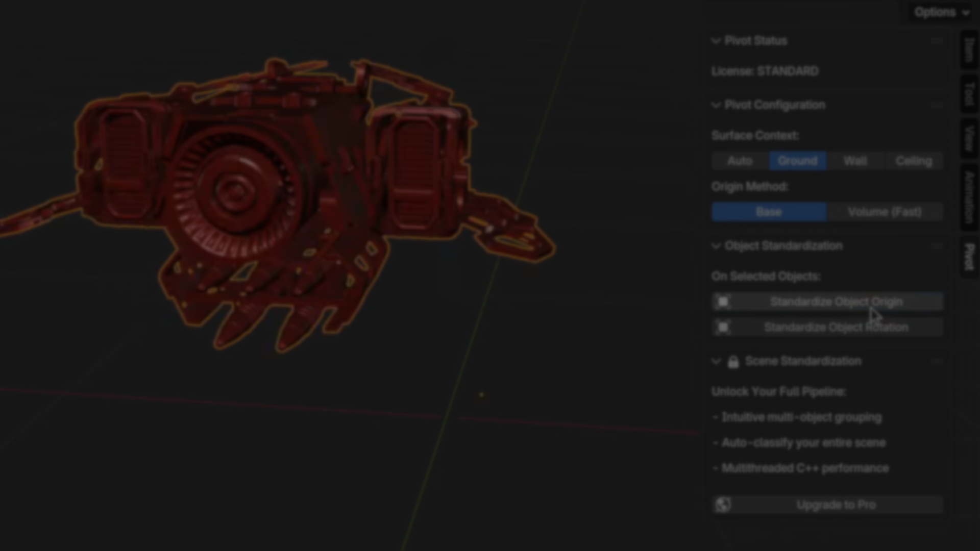The image size is (980, 551).
Task: Click the Standardize Object Rotation icon
Action: pos(723,327)
